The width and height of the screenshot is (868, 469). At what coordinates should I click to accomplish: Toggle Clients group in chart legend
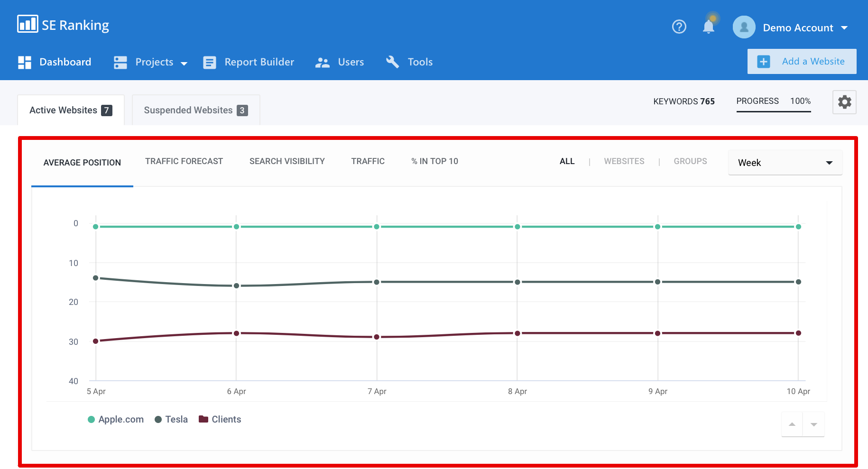[x=220, y=419]
